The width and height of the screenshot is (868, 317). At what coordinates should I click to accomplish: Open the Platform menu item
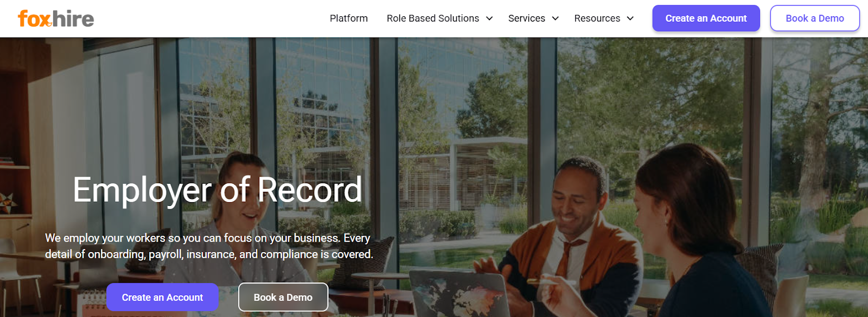(349, 18)
